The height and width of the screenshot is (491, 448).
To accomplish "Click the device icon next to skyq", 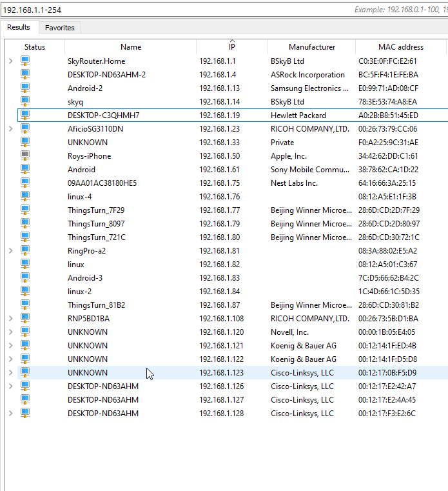I will (25, 101).
